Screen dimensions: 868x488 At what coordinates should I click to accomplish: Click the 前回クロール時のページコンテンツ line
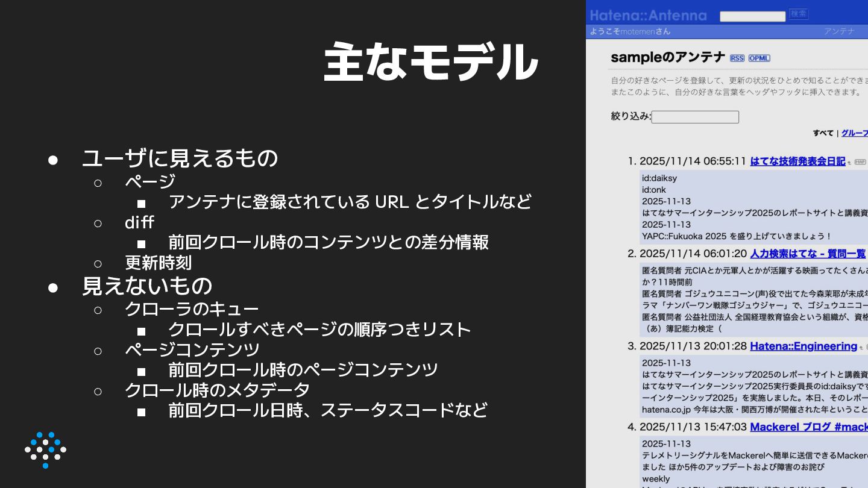click(x=303, y=370)
